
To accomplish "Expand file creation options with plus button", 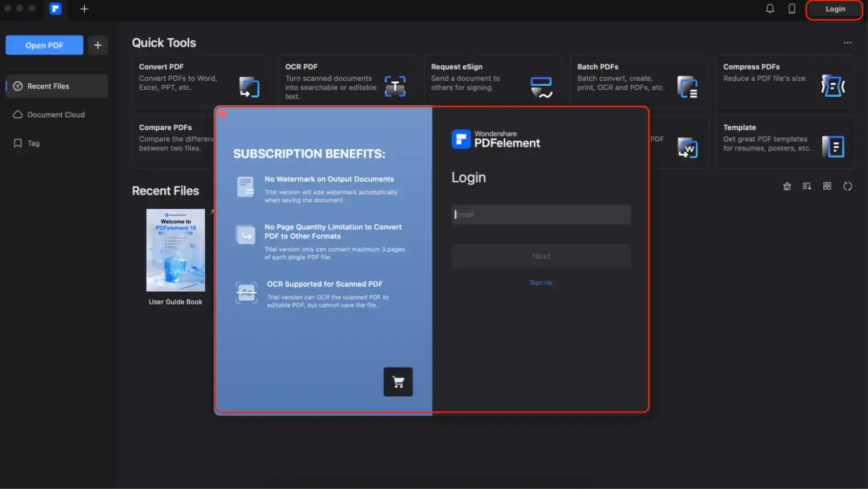I will 97,45.
